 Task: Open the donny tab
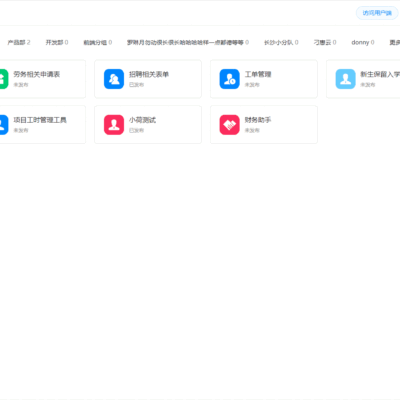point(363,42)
